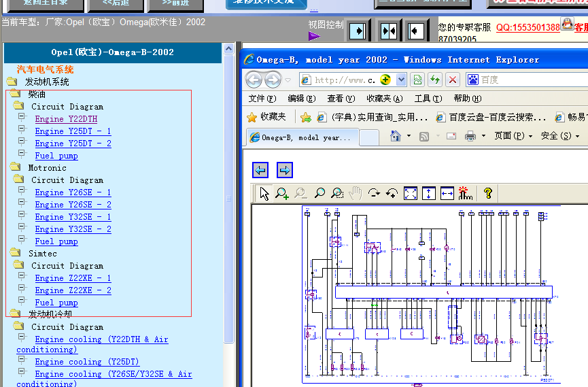Click the 视图控制 show-left-pane arrow button
The width and height of the screenshot is (588, 387).
tap(415, 31)
